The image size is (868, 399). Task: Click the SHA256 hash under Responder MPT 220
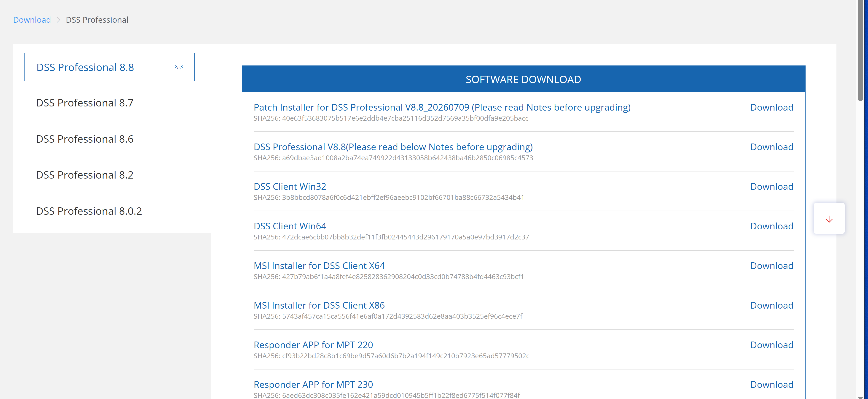coord(392,356)
